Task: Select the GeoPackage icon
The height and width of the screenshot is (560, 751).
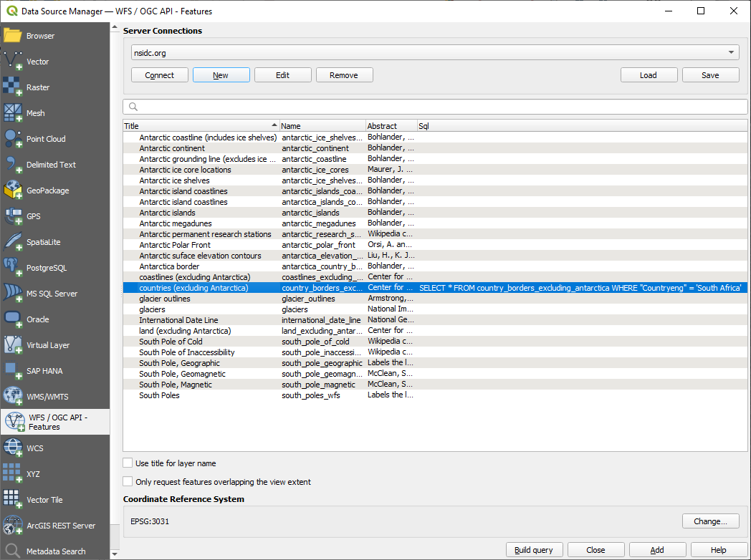Action: (13, 190)
